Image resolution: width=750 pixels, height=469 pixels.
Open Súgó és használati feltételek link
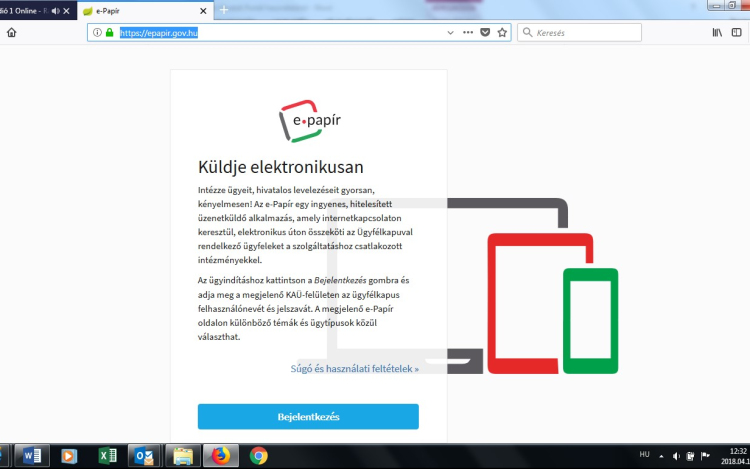[354, 369]
